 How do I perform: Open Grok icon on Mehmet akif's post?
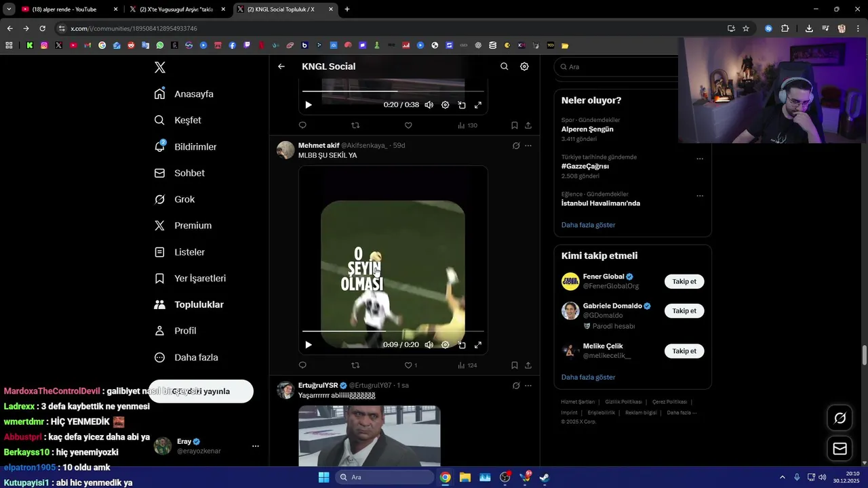click(516, 146)
